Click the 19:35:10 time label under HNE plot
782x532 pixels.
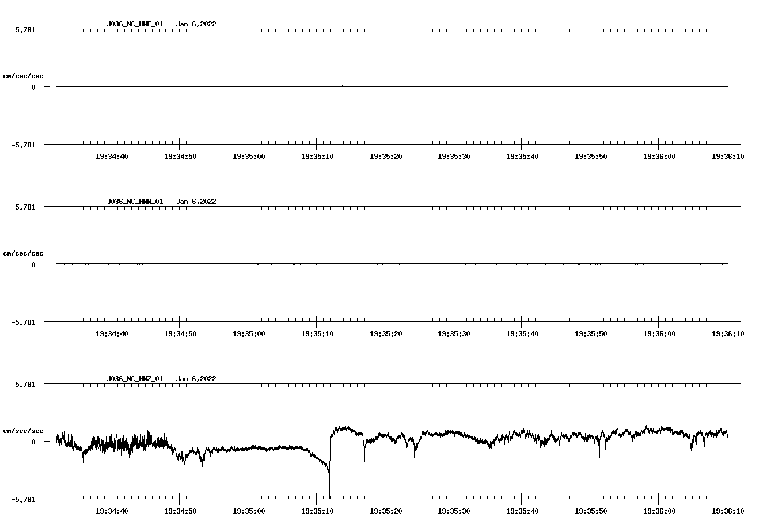click(317, 157)
